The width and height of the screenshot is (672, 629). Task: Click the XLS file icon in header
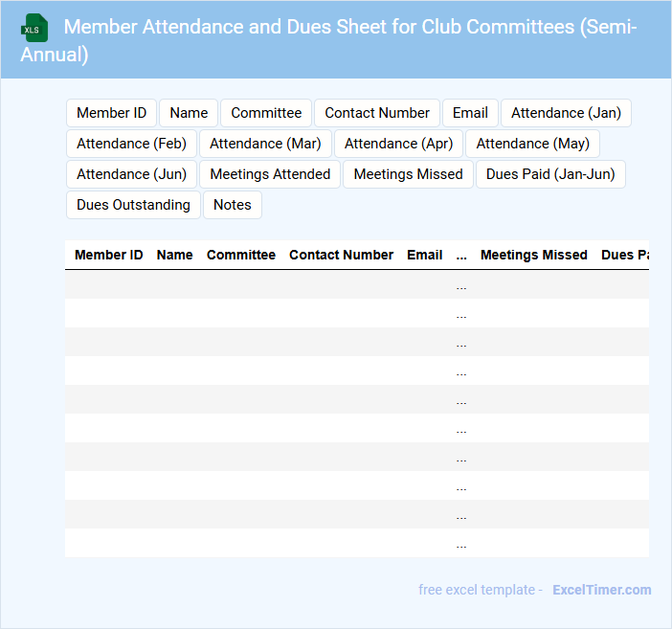pos(35,28)
